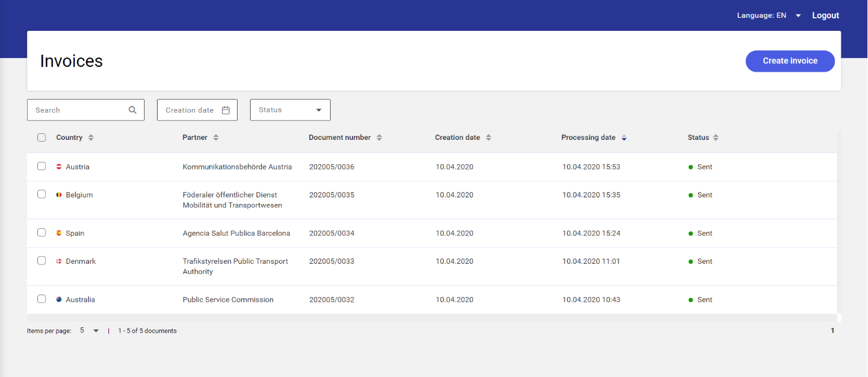
Task: Select the Australia invoice checkbox
Action: (x=41, y=299)
